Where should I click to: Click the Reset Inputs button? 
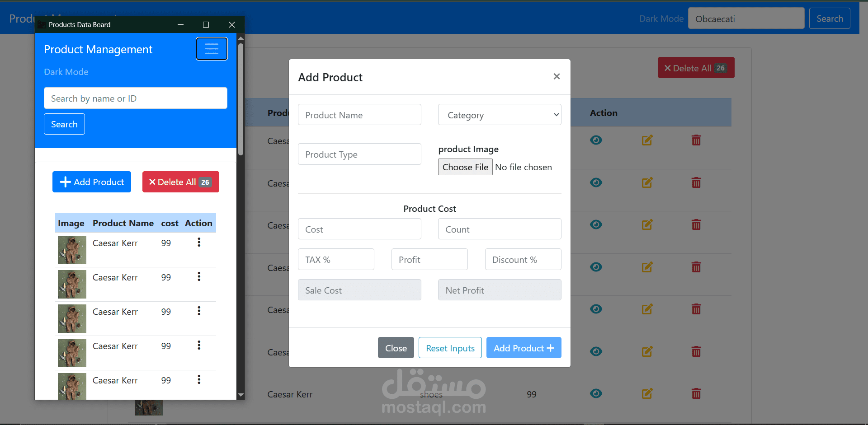click(450, 348)
